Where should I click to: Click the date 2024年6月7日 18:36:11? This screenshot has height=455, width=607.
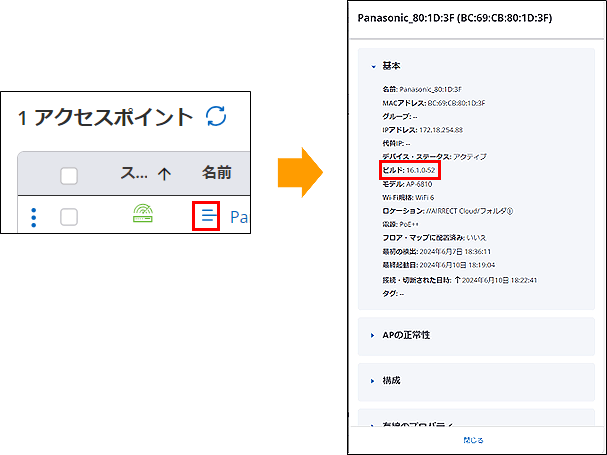(x=455, y=252)
